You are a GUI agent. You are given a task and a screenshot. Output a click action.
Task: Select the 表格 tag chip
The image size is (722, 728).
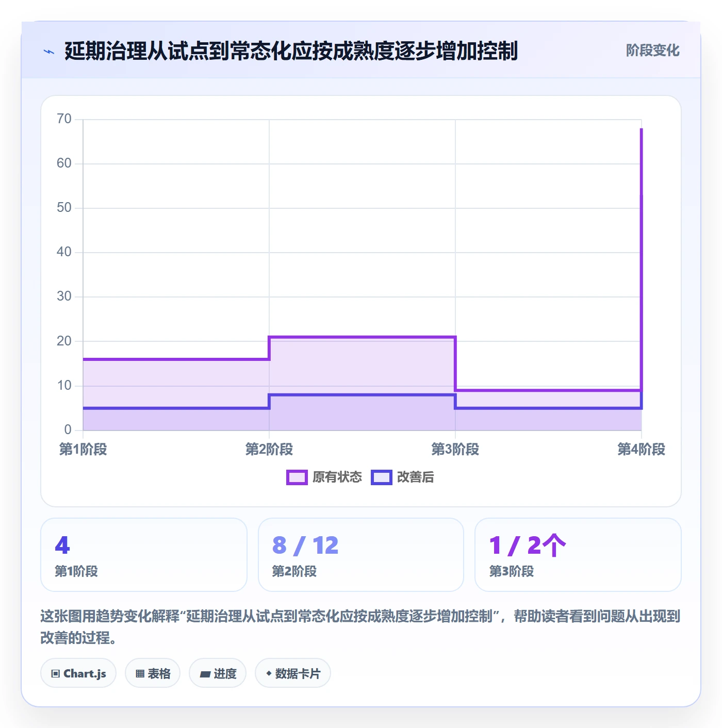coord(153,673)
